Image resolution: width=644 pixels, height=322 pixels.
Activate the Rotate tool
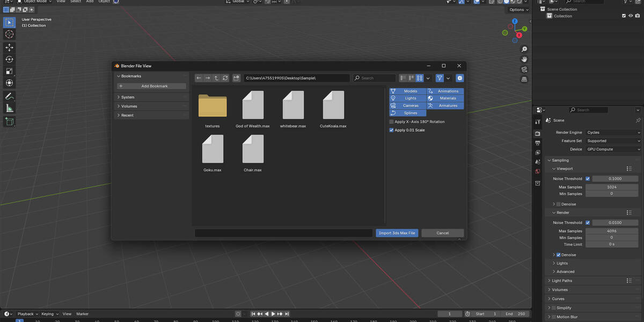(x=9, y=60)
